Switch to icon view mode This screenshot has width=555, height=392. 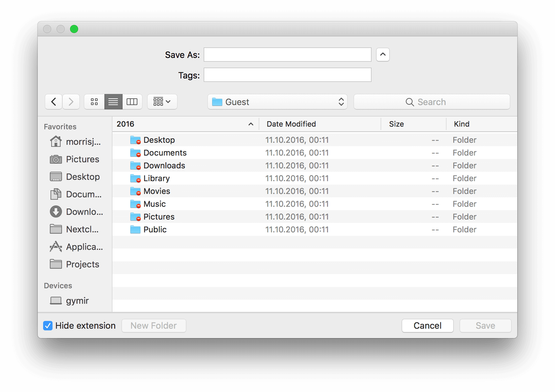click(x=94, y=102)
